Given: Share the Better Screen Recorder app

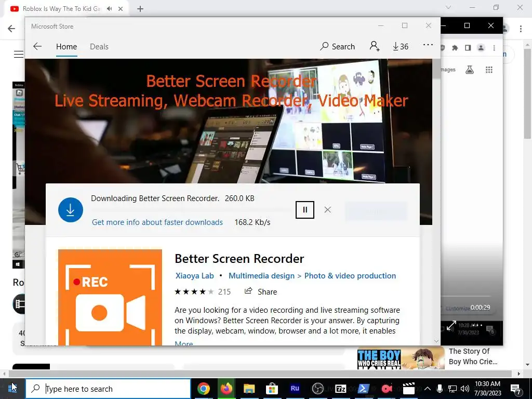Looking at the screenshot, I should [x=261, y=291].
